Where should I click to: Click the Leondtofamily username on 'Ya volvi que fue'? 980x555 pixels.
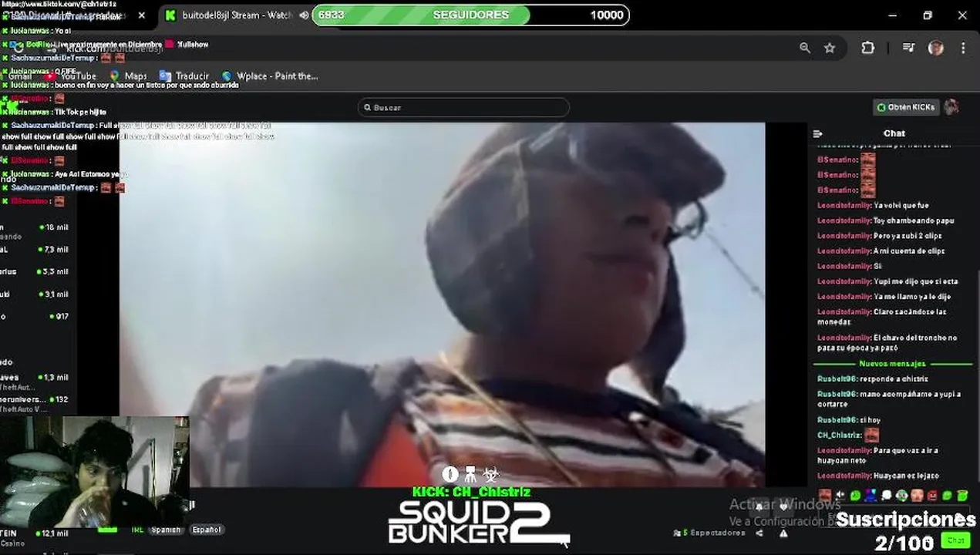click(844, 205)
